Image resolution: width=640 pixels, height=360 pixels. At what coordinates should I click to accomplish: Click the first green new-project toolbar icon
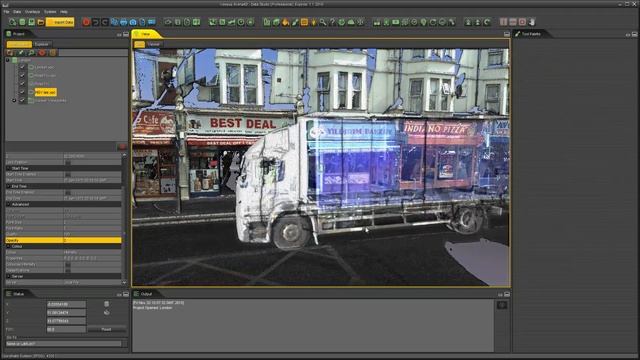(x=13, y=22)
